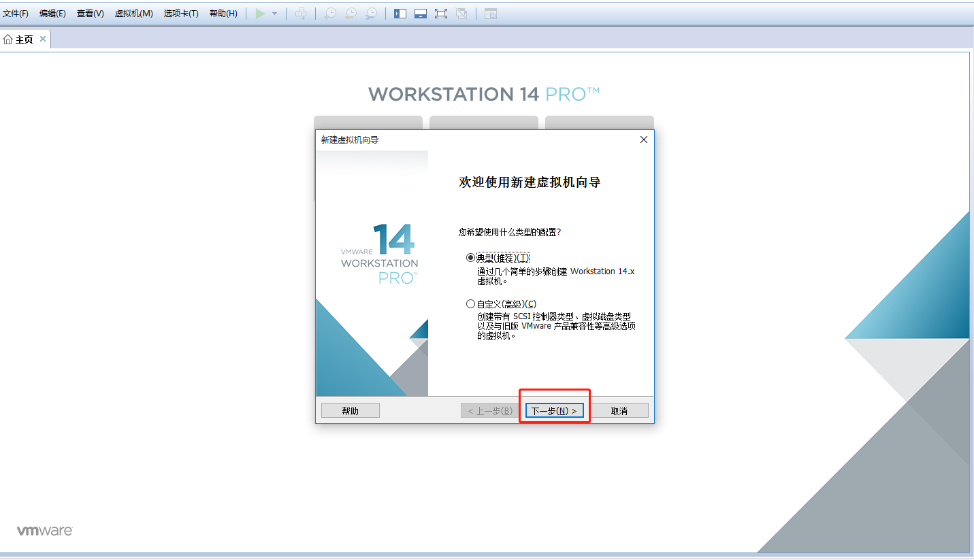
Task: Click the disabled 上一步(B) button
Action: [x=489, y=411]
